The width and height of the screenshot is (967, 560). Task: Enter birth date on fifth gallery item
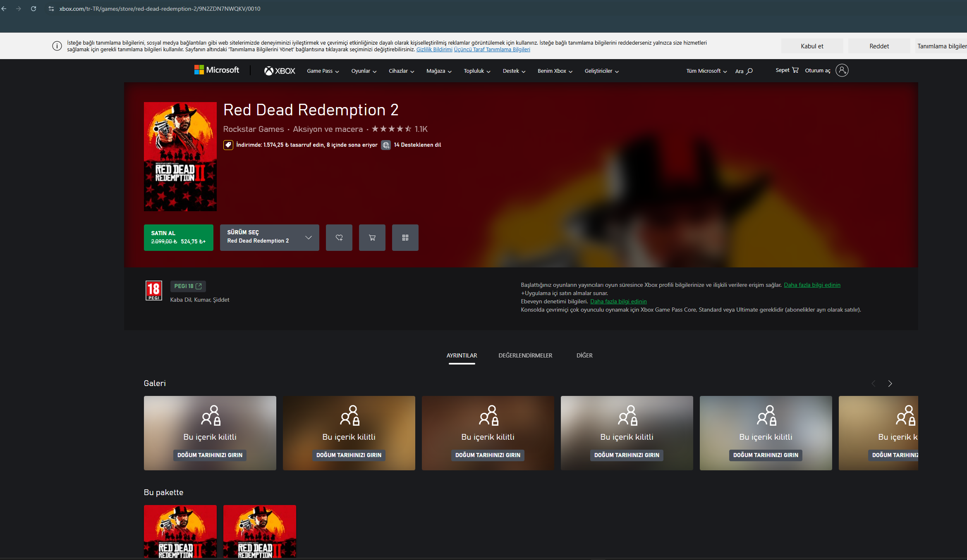766,455
